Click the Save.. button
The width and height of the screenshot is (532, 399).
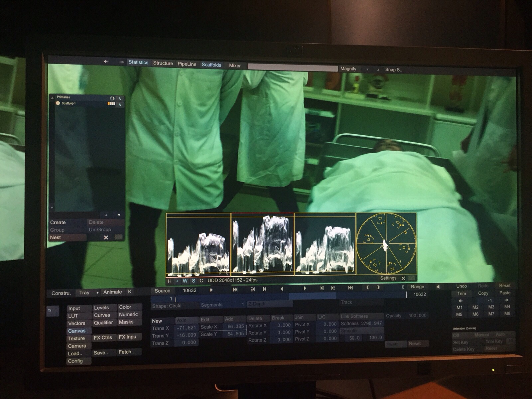[104, 353]
